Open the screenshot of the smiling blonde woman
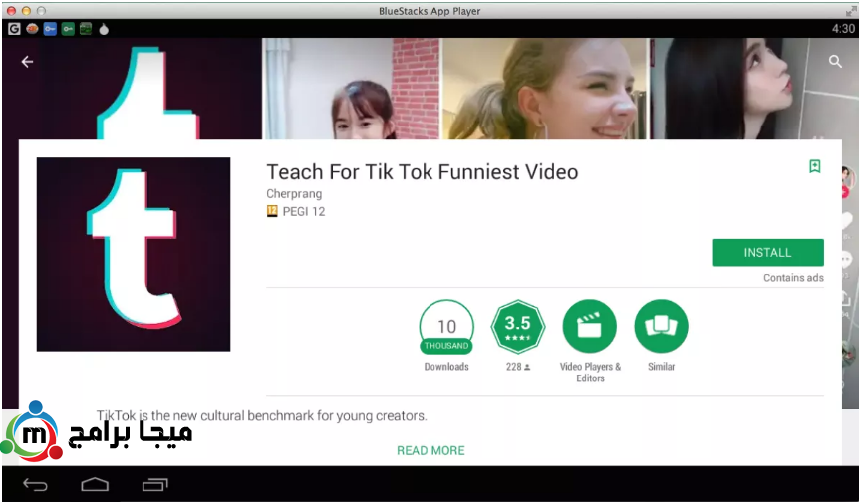The width and height of the screenshot is (860, 504). (546, 89)
